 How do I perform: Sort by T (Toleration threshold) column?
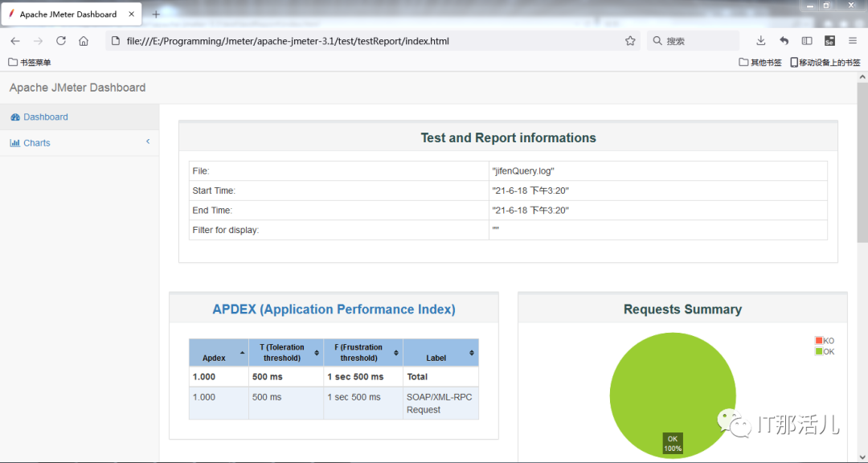[286, 352]
